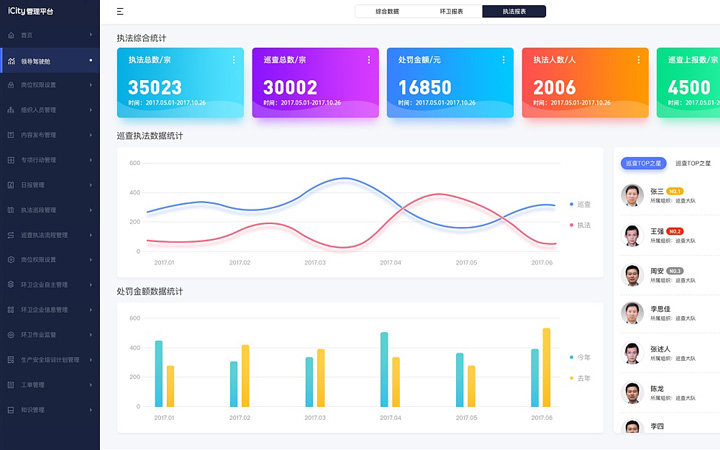Open three-dot menu on 巡查总数 card
The image size is (720, 450).
pyautogui.click(x=369, y=60)
